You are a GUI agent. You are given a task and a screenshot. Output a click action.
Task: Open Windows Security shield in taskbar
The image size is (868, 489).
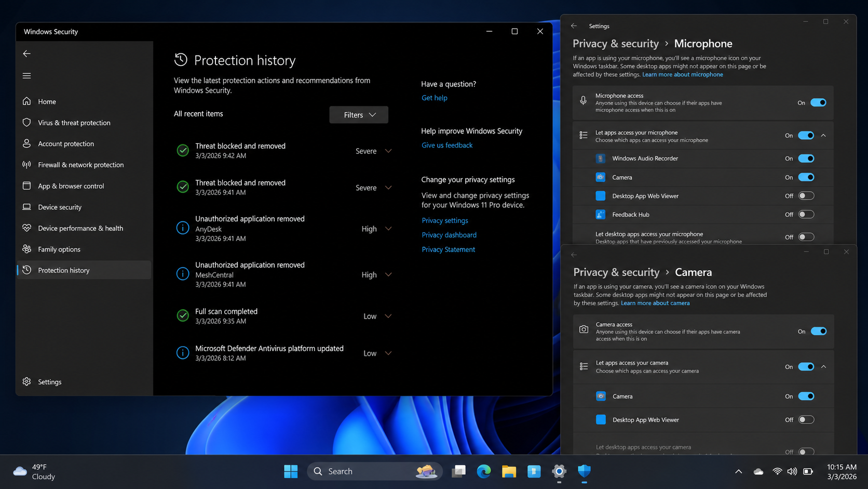click(x=585, y=471)
